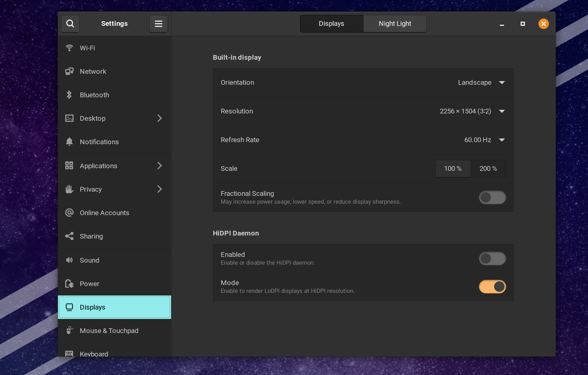Image resolution: width=588 pixels, height=375 pixels.
Task: Click the search magnifier icon
Action: 70,24
